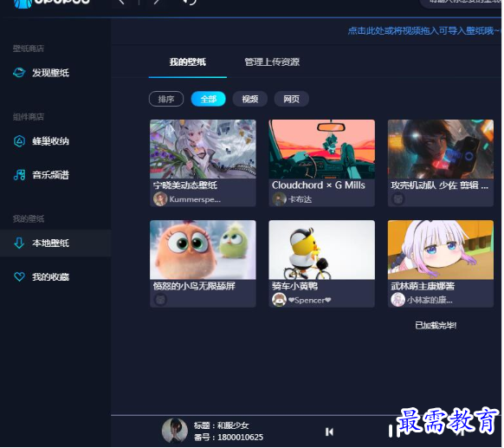Viewport: 504px width, 448px height.
Task: Open 蜂巢收纳 component
Action: click(x=50, y=141)
